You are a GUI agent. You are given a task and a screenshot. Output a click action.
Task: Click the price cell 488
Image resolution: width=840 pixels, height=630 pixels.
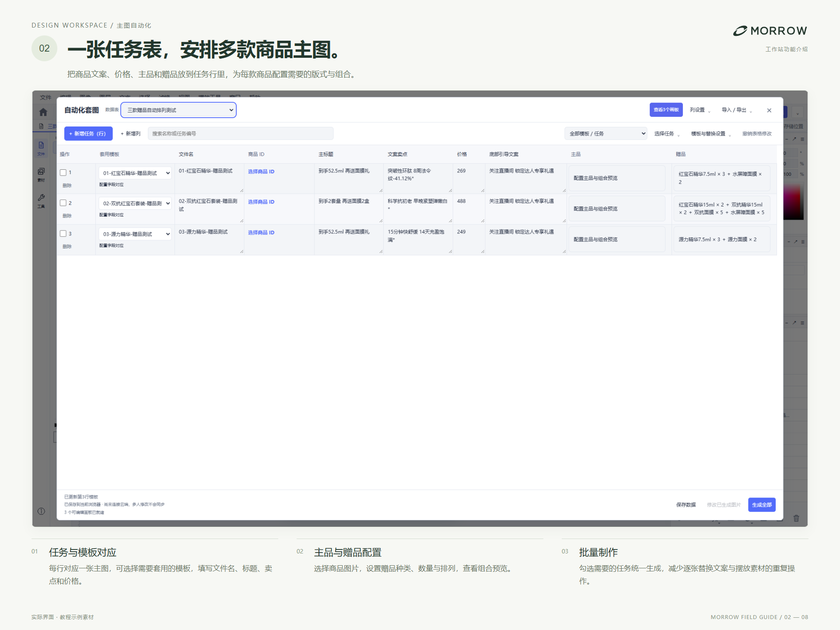469,209
